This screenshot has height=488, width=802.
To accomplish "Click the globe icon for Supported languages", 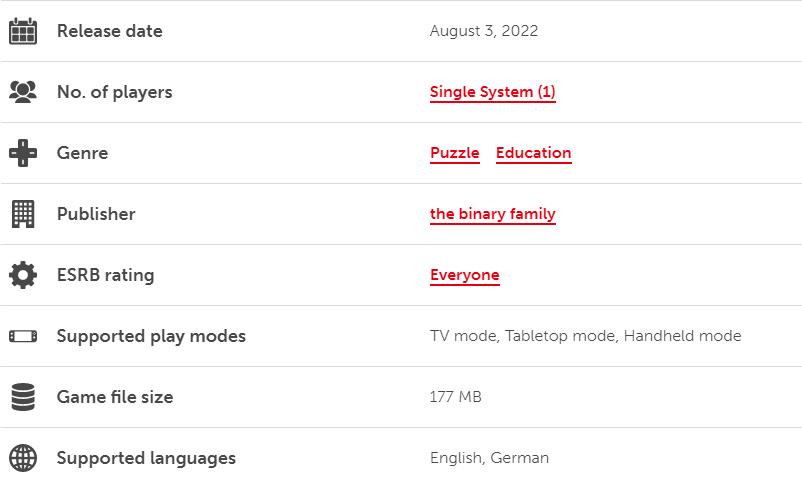I will coord(23,458).
